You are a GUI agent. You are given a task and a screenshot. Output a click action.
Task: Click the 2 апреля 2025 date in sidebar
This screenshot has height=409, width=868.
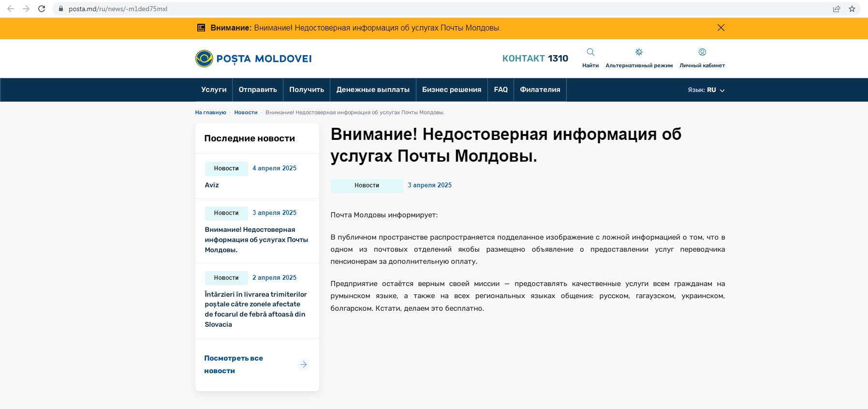(274, 278)
